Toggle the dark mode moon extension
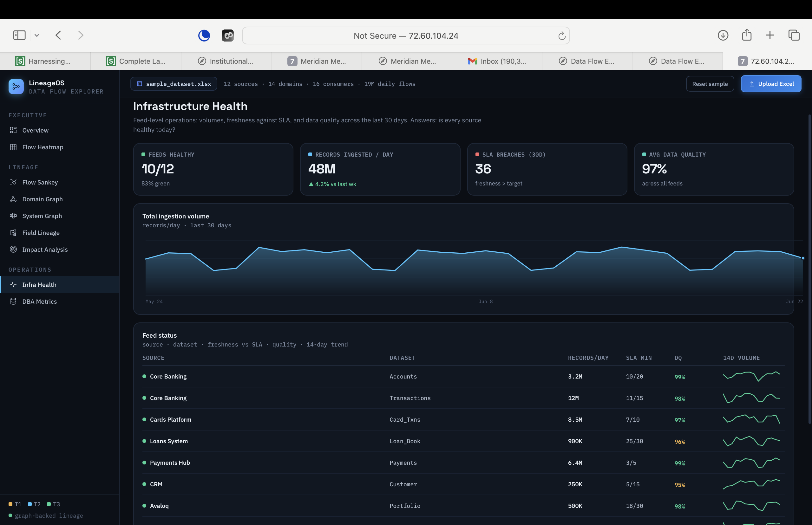The width and height of the screenshot is (812, 525). (x=204, y=36)
